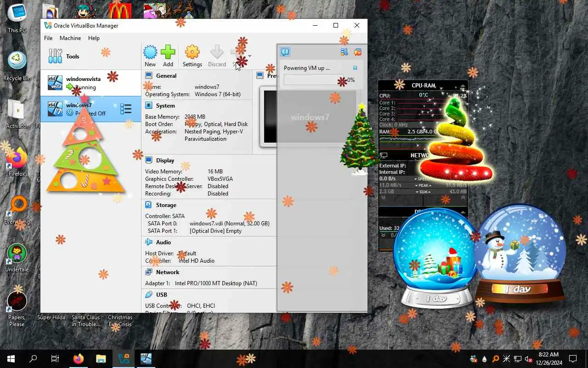Screen dimensions: 588x368
Task: Cancel the Powering VM up task
Action: pyautogui.click(x=355, y=68)
